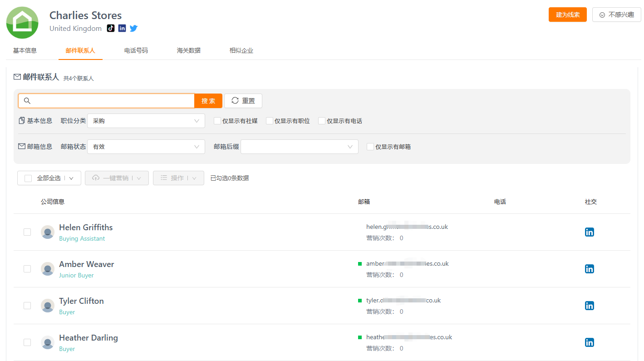
Task: Tick 仅显示有邮箱 checkbox
Action: pos(370,147)
